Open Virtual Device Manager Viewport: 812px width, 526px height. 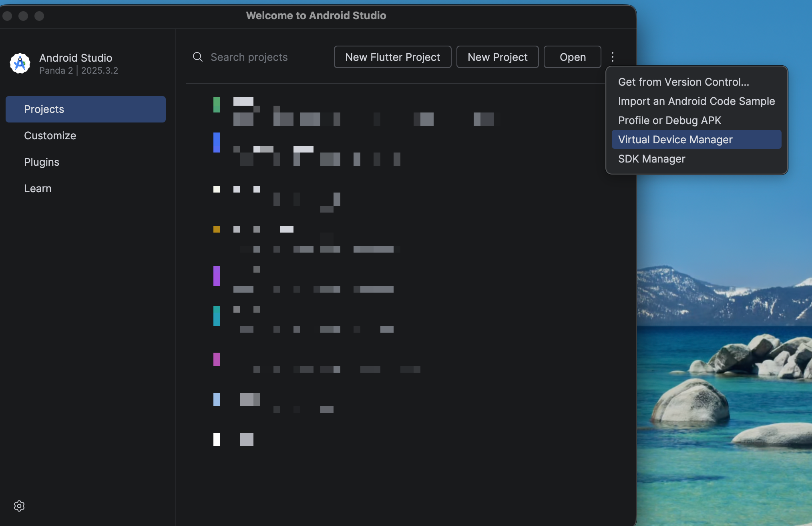tap(675, 140)
